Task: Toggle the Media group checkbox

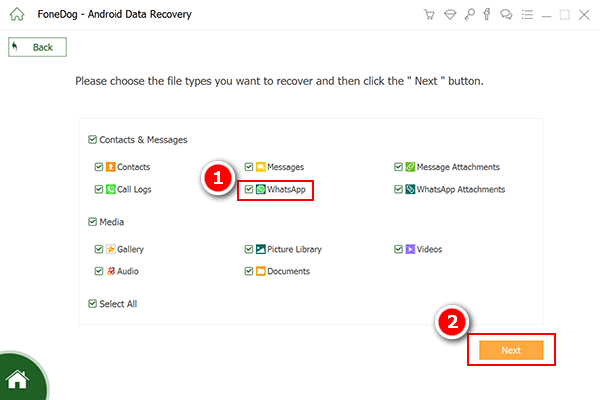Action: [x=93, y=222]
